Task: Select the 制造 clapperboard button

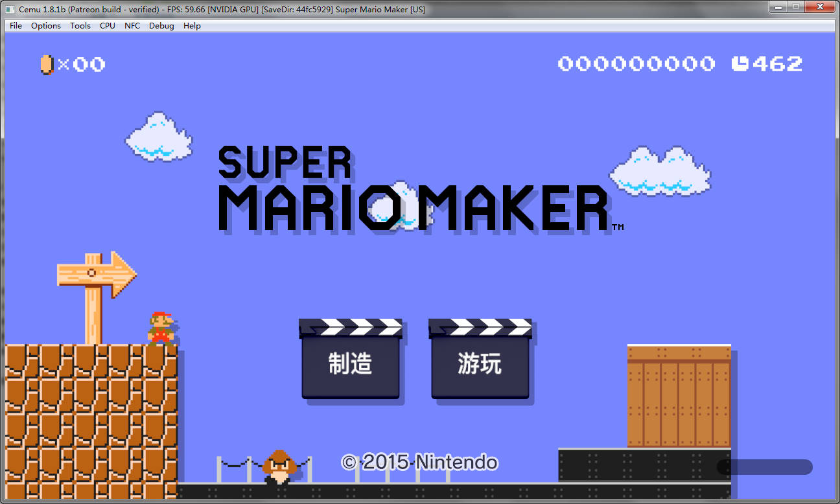Action: pos(351,358)
